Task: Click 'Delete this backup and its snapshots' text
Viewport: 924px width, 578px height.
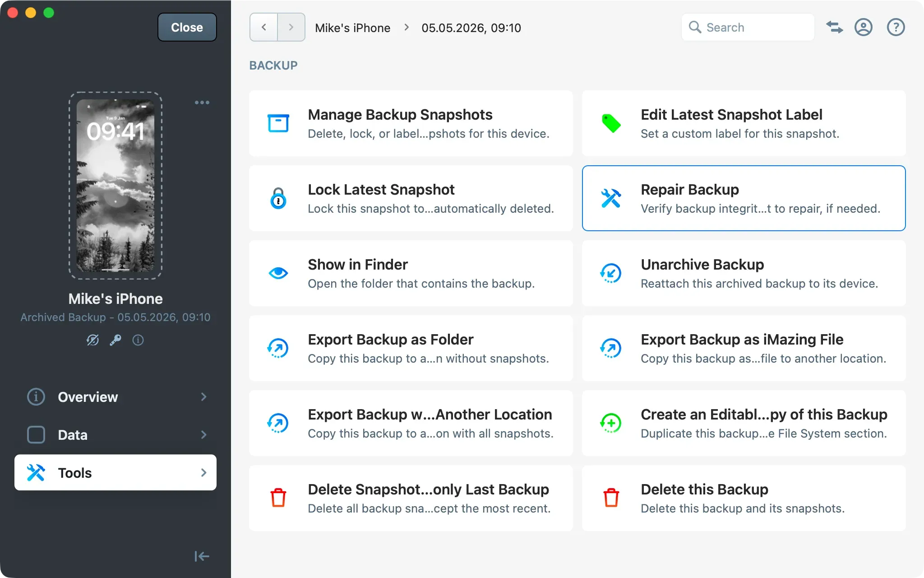Action: tap(743, 508)
